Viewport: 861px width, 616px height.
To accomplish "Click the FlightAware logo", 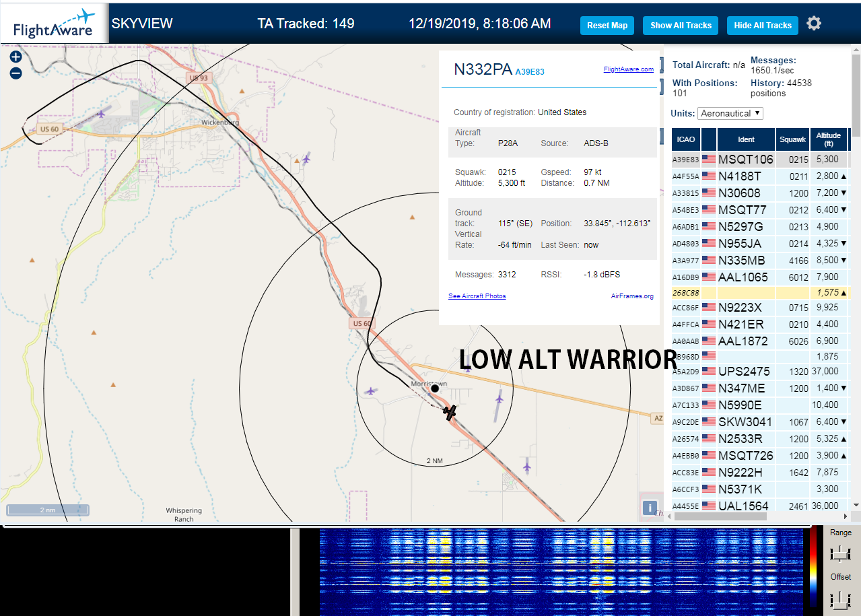I will pos(54,23).
